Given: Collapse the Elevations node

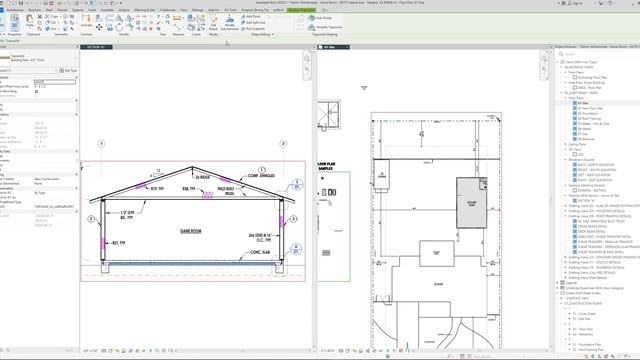Looking at the screenshot, I should 566,160.
